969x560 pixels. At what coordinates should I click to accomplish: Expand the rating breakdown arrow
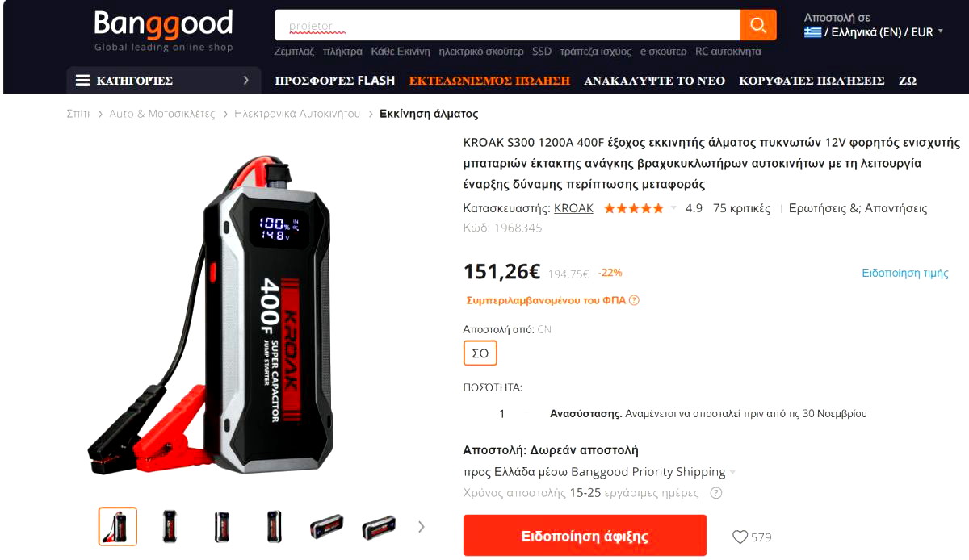point(674,208)
